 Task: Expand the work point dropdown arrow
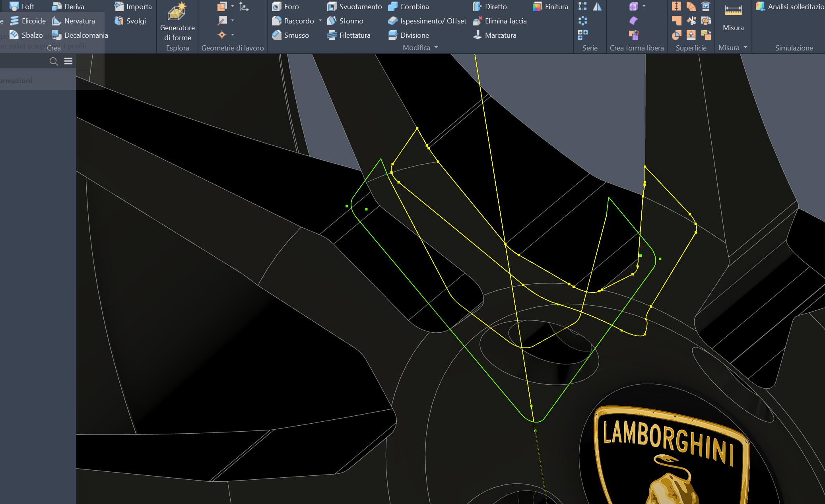pos(233,35)
